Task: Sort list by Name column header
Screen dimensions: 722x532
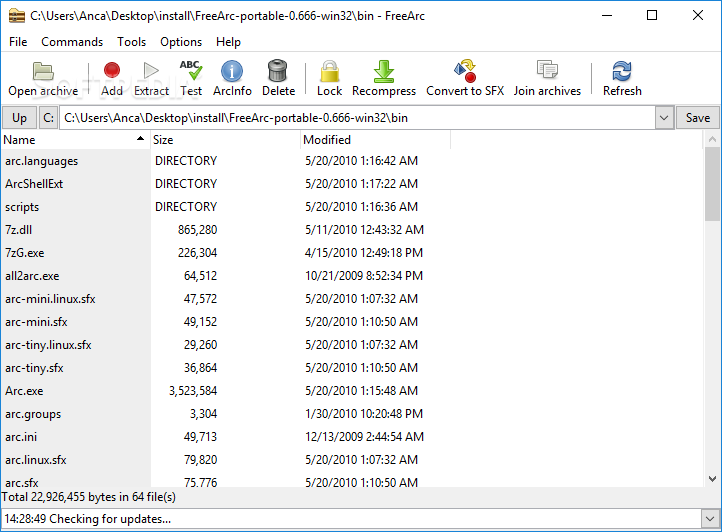Action: point(75,140)
